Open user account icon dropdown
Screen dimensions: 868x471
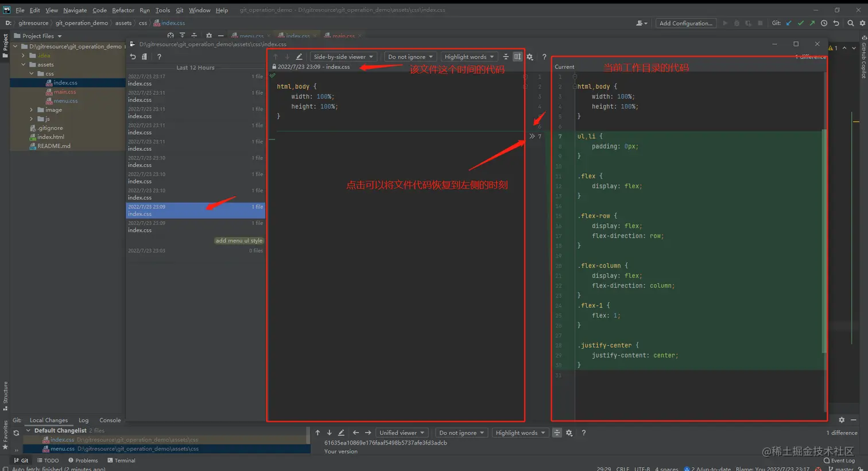[642, 23]
